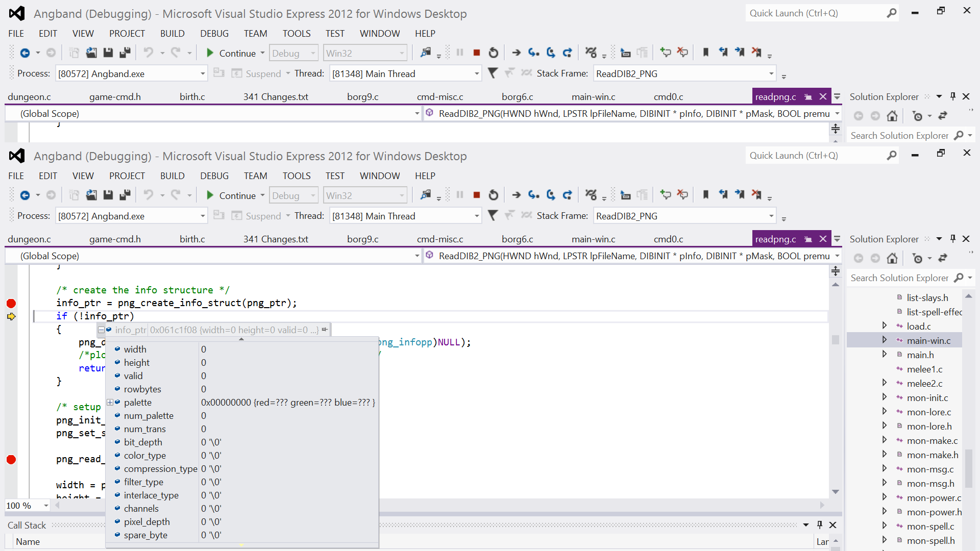Click Navigate Backward arrow in front window toolbar
The height and width of the screenshot is (551, 980).
[24, 195]
